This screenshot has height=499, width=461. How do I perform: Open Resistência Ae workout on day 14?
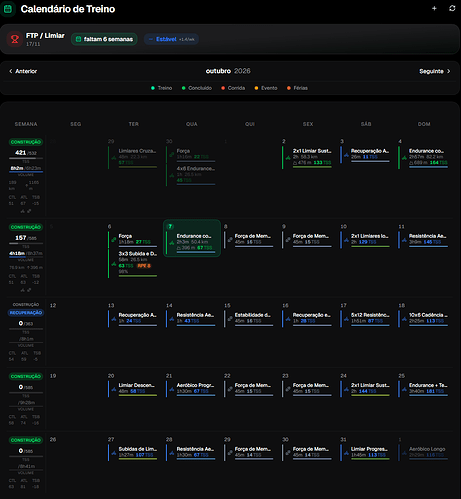point(191,319)
